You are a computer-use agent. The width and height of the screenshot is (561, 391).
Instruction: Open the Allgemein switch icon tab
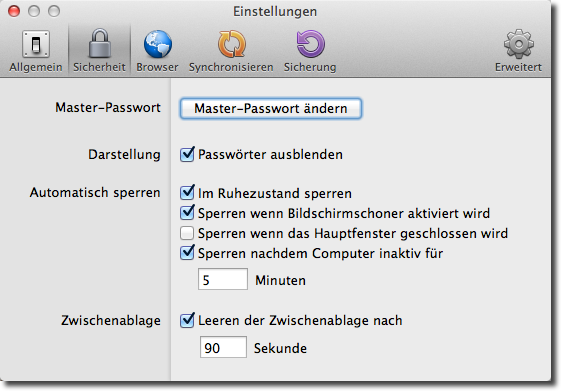pyautogui.click(x=36, y=44)
